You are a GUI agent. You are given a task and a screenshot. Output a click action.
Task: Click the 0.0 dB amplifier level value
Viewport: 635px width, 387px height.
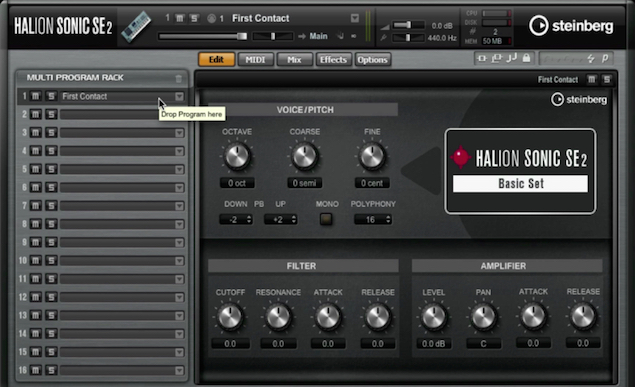click(x=434, y=344)
